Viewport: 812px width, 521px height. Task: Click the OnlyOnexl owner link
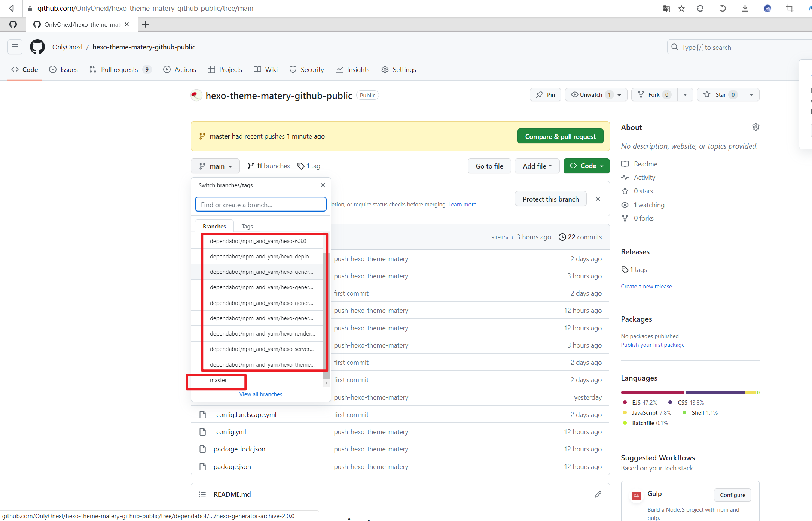(x=67, y=47)
